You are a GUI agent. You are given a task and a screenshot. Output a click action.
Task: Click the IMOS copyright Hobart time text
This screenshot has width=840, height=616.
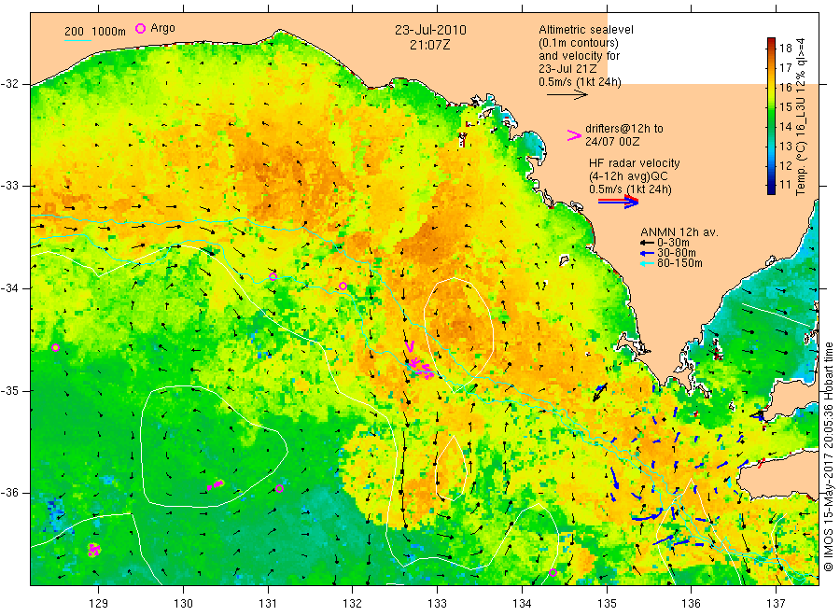click(830, 458)
